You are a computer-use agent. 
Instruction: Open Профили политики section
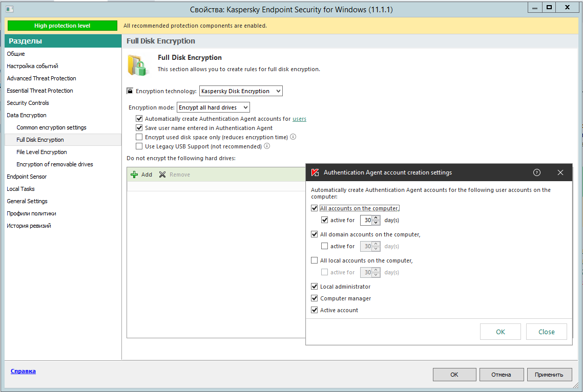coord(31,213)
